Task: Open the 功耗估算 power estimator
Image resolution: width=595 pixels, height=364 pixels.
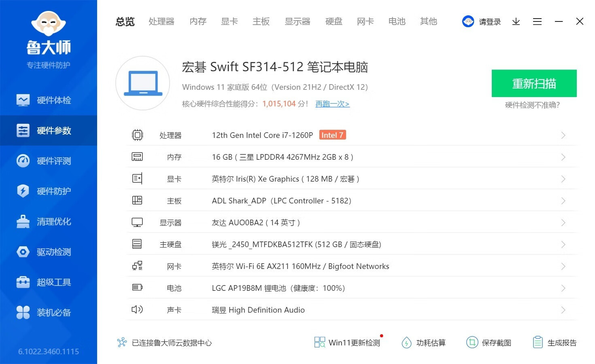Action: pyautogui.click(x=423, y=343)
